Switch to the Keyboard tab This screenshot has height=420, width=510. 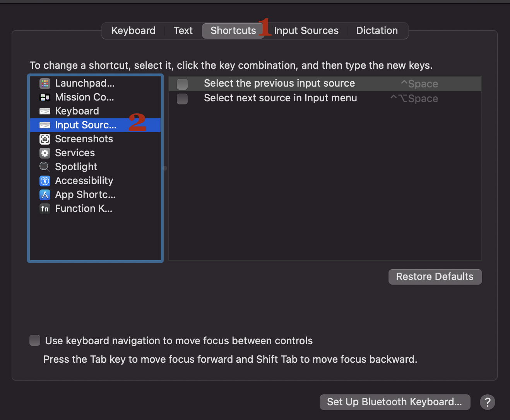point(133,31)
